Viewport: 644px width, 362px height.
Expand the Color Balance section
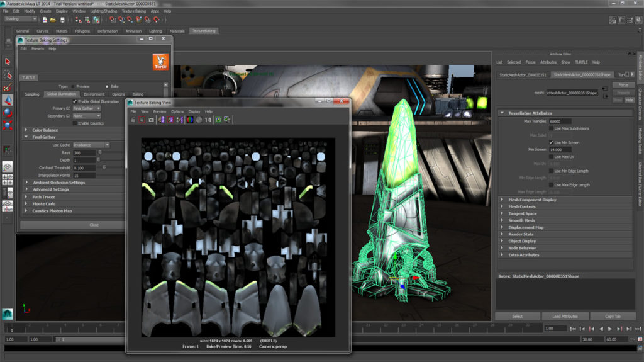(26, 130)
